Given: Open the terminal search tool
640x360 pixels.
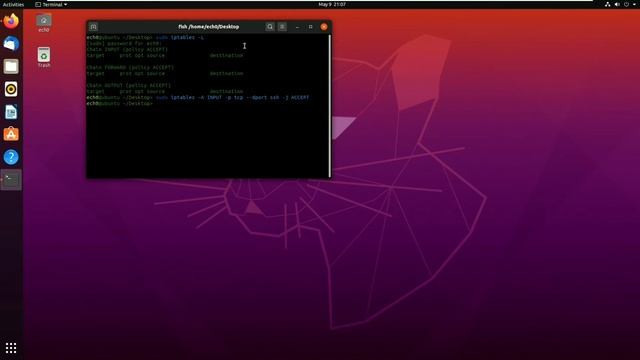Looking at the screenshot, I should tap(270, 27).
